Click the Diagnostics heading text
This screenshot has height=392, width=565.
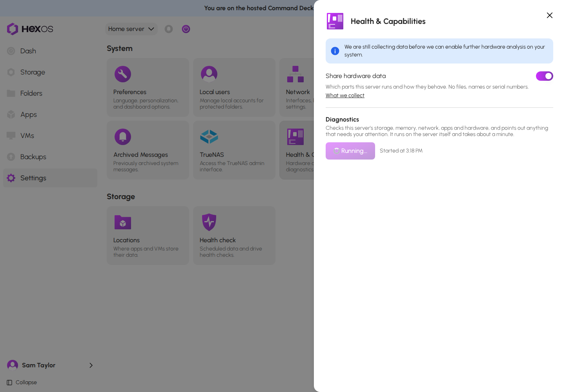[x=342, y=120]
